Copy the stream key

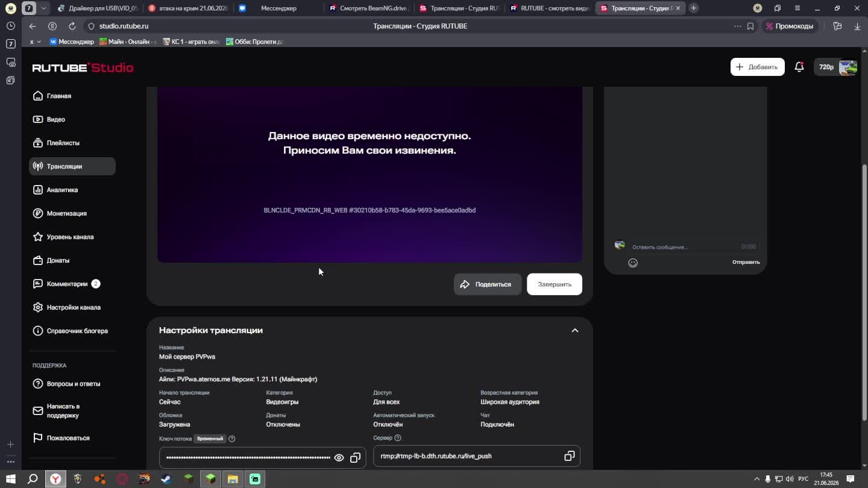(x=355, y=458)
